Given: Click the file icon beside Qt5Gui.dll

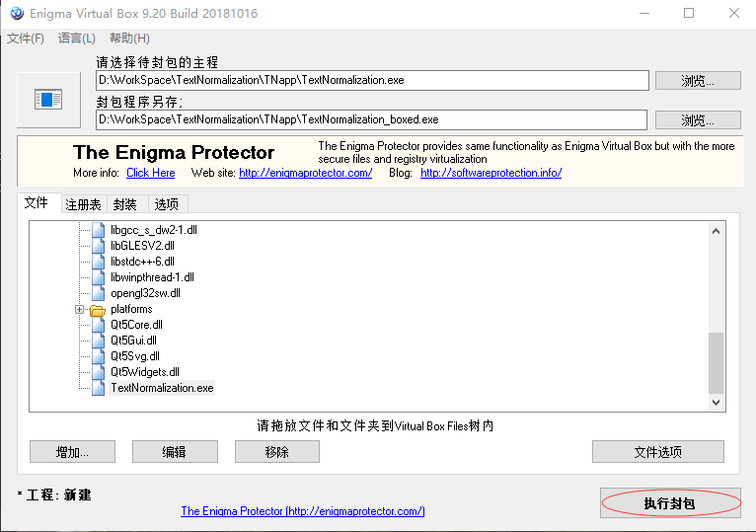Looking at the screenshot, I should pyautogui.click(x=98, y=341).
